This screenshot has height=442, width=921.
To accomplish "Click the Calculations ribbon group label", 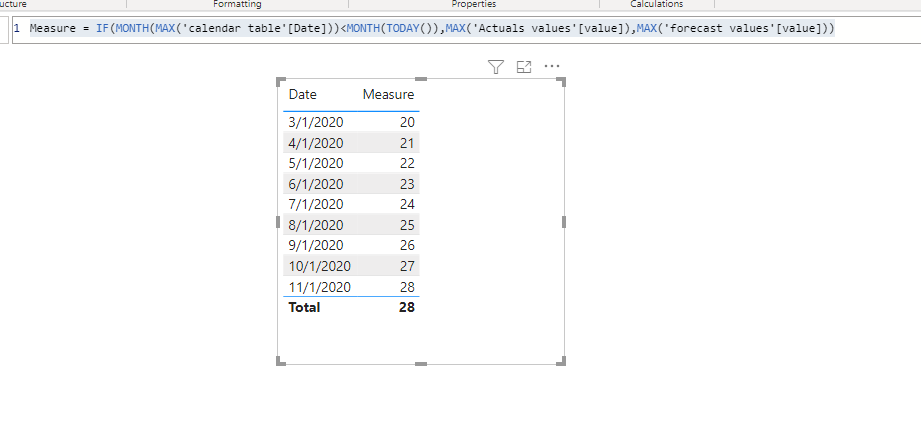I will coord(657,4).
